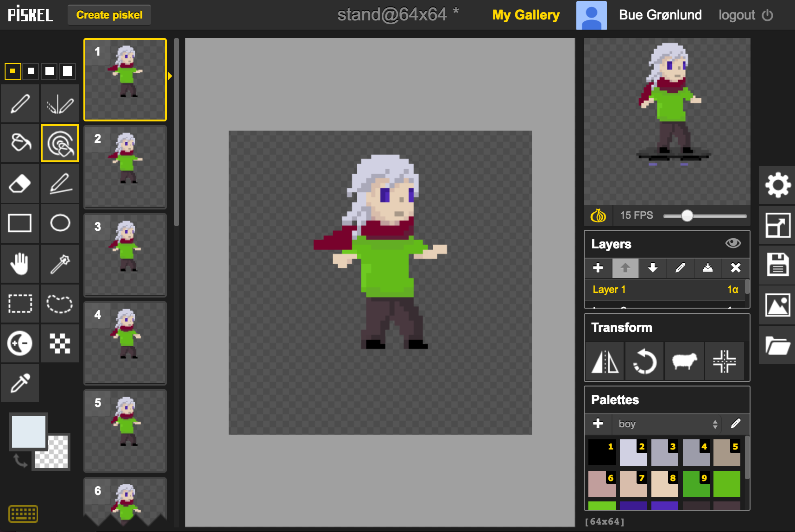
Task: Log out of the account
Action: [x=737, y=15]
